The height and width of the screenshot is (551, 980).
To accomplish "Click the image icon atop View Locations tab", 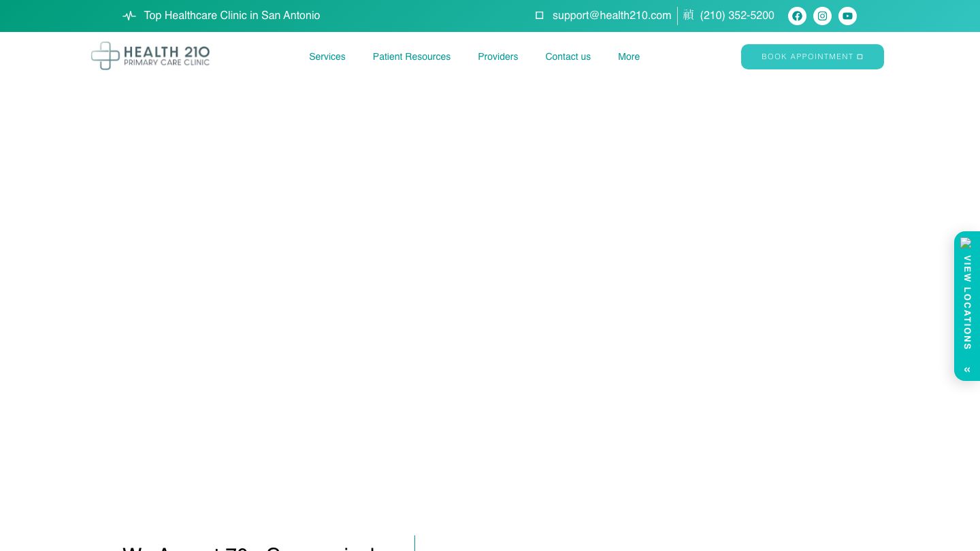I will click(x=966, y=243).
